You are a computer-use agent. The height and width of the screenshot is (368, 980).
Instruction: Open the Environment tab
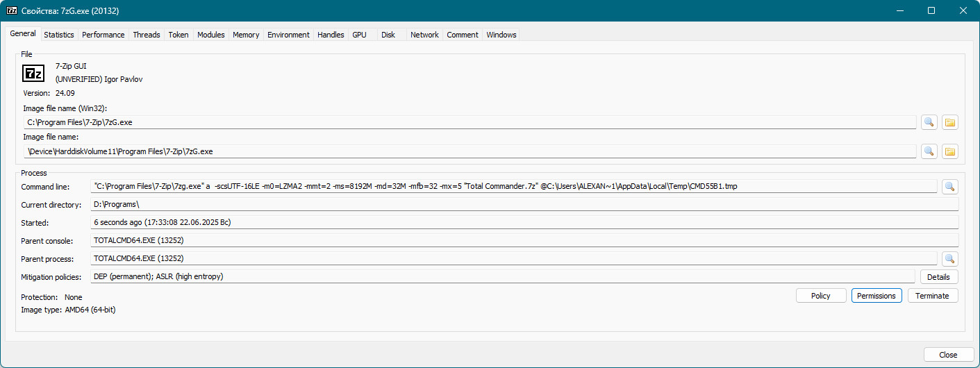(288, 35)
